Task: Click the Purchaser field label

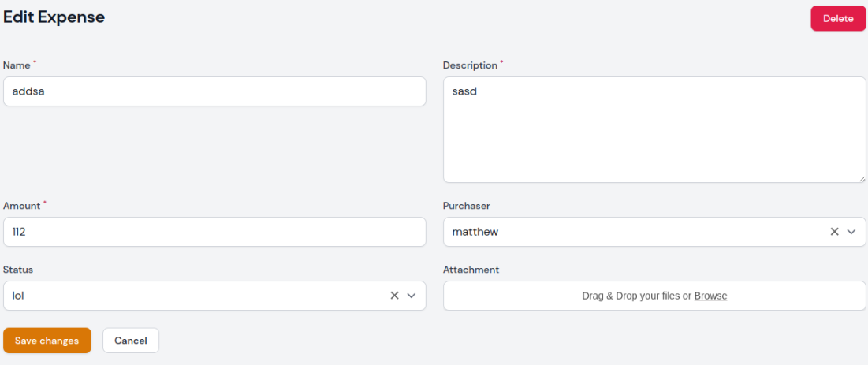Action: tap(467, 206)
